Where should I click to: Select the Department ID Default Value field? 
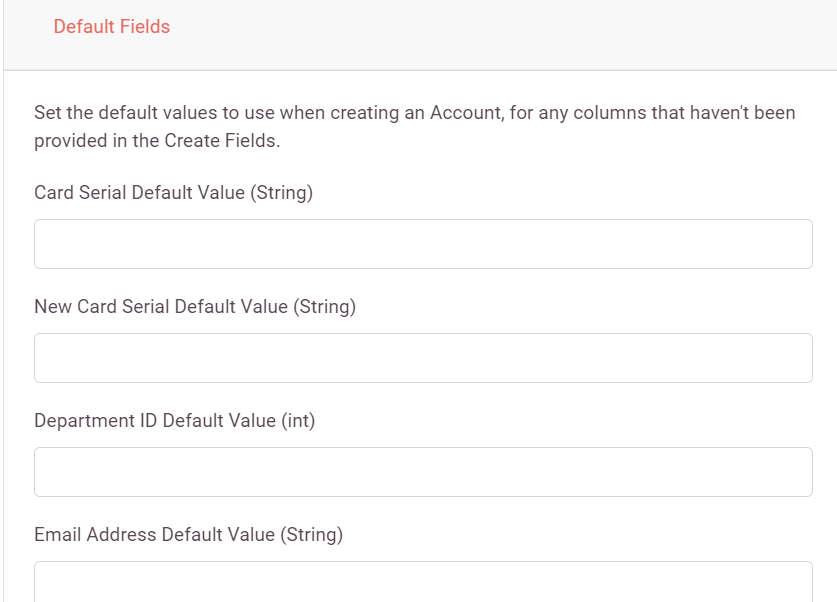(x=423, y=472)
